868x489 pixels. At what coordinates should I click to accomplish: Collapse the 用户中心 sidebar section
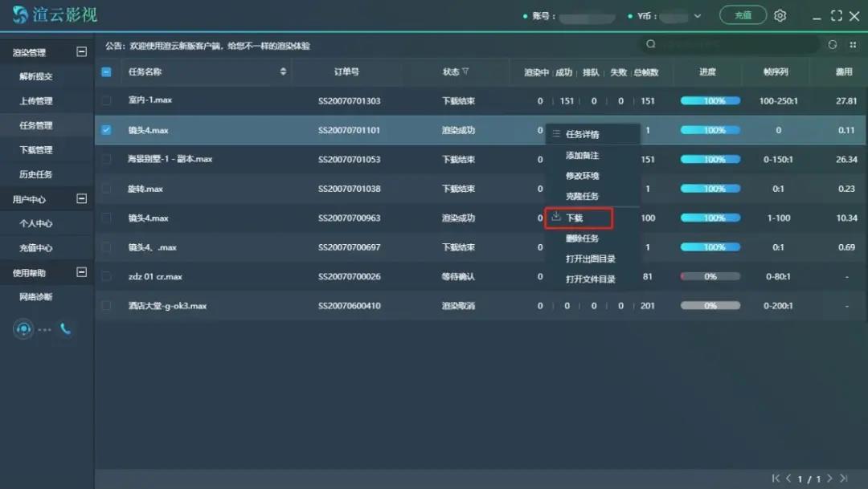point(81,198)
